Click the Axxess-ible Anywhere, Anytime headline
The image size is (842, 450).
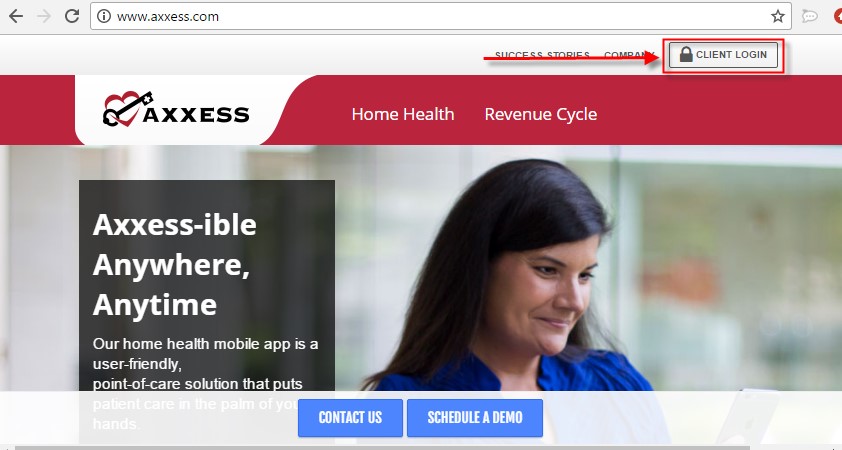pyautogui.click(x=175, y=265)
